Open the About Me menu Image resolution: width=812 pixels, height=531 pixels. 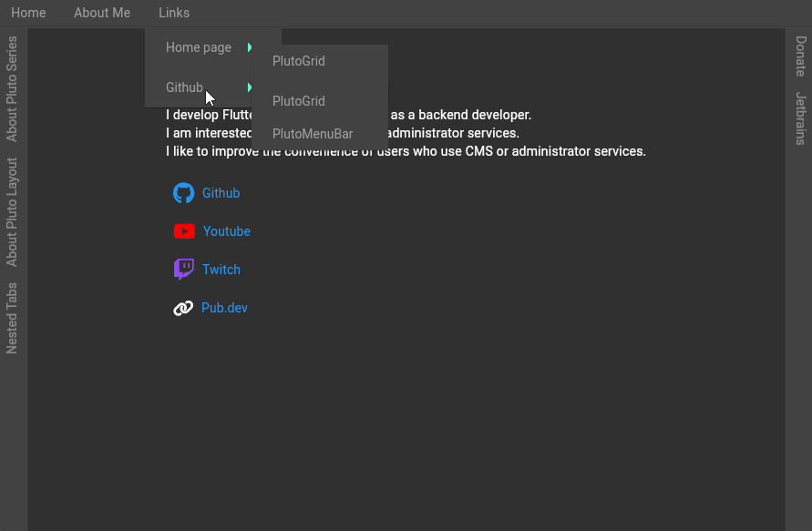point(101,13)
